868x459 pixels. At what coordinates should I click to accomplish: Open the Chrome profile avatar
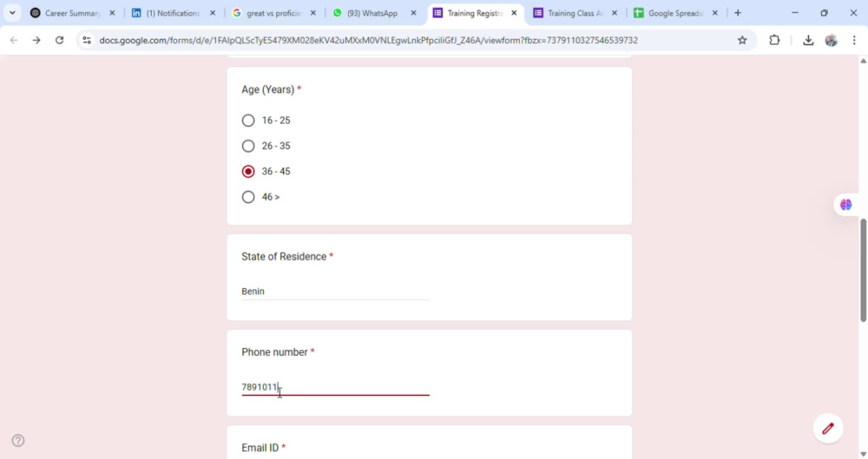pos(831,40)
